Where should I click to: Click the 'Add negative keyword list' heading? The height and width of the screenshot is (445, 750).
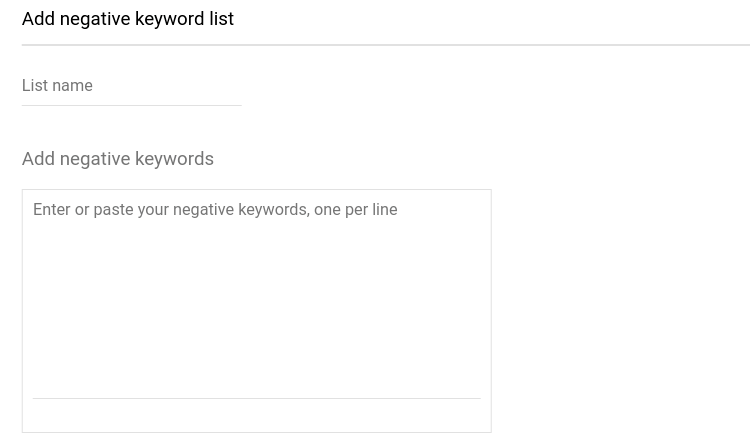(128, 19)
